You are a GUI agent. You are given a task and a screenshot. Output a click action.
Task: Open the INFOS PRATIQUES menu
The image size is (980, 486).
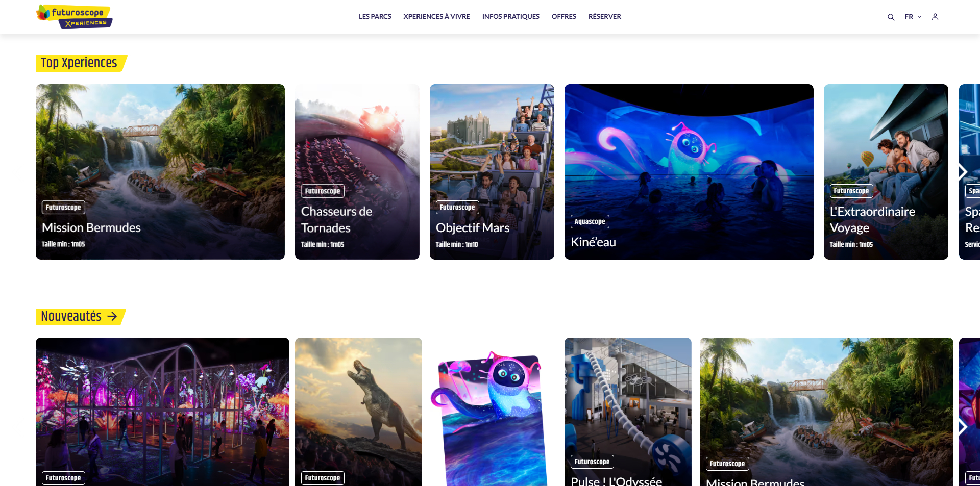510,17
